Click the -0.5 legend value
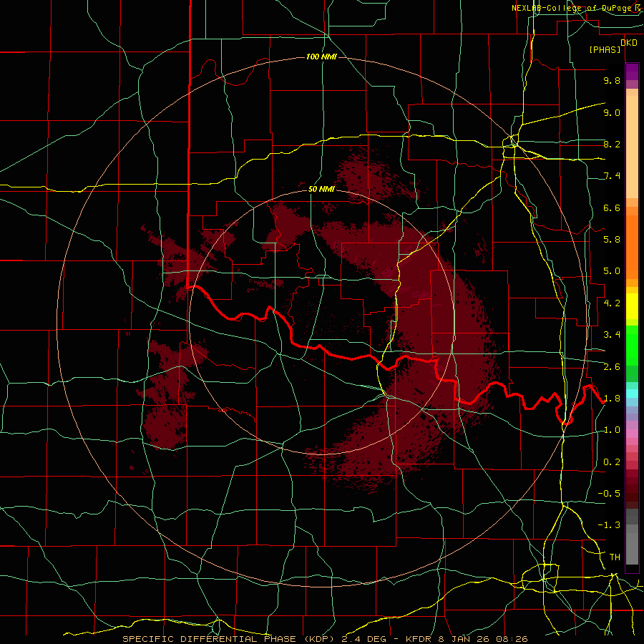 click(609, 494)
